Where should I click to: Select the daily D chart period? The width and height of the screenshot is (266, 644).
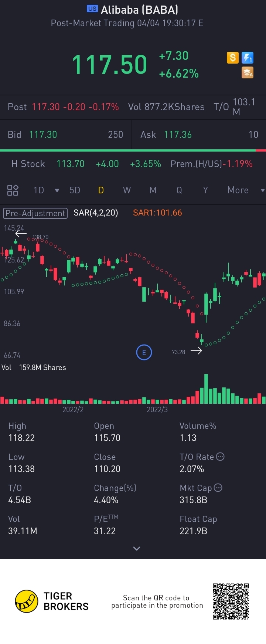point(101,190)
